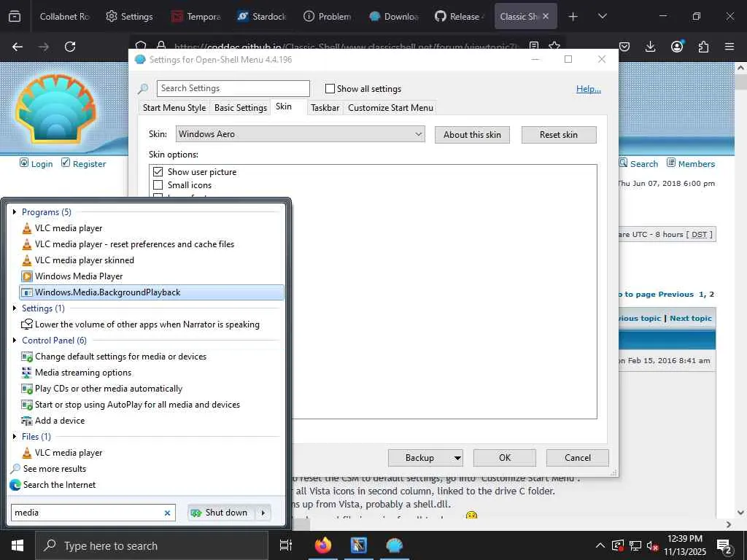
Task: Click See more results
Action: pos(48,469)
